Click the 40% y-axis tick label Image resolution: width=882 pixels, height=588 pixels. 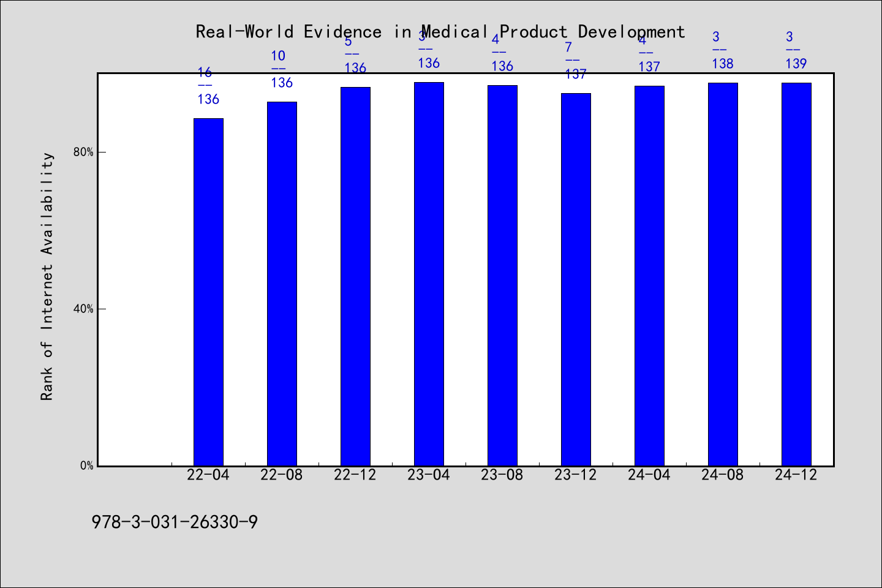(83, 309)
